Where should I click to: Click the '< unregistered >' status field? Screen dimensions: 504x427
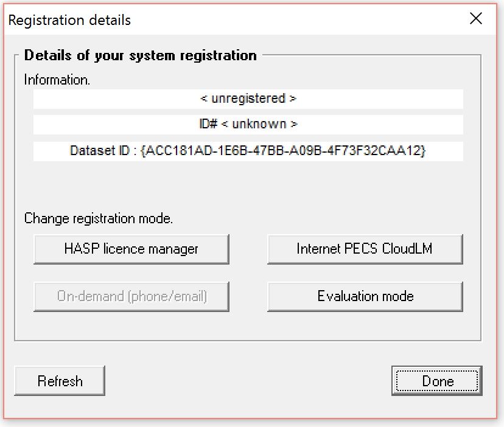pos(248,99)
